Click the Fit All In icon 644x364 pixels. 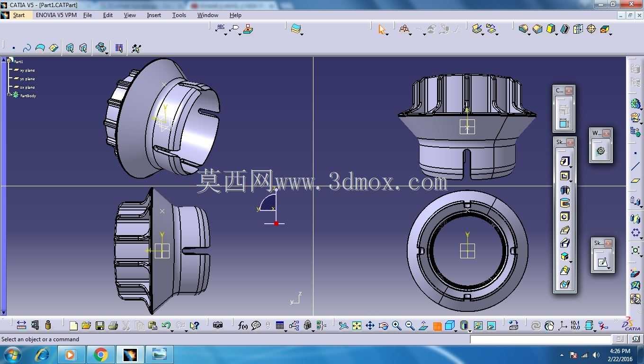pyautogui.click(x=357, y=326)
